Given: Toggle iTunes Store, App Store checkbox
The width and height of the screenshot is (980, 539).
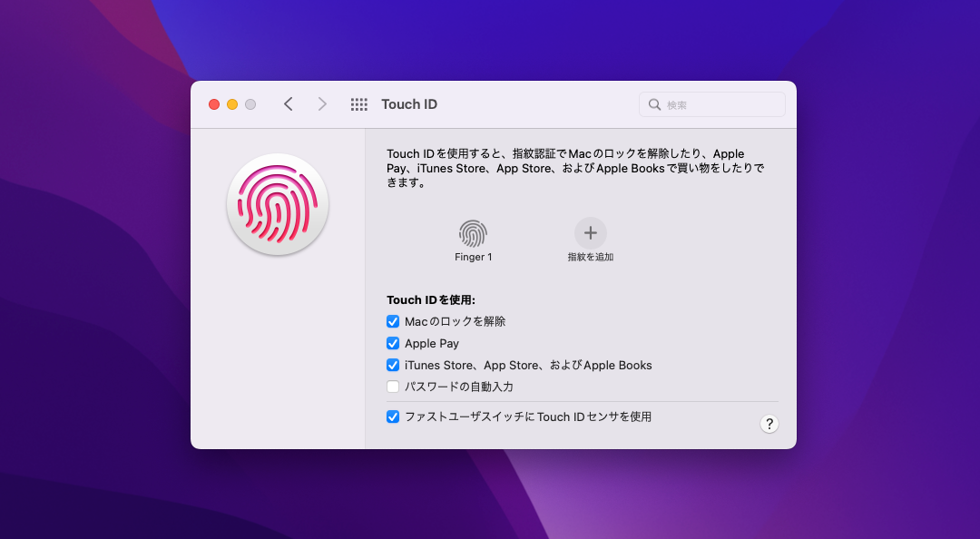Looking at the screenshot, I should (x=393, y=365).
